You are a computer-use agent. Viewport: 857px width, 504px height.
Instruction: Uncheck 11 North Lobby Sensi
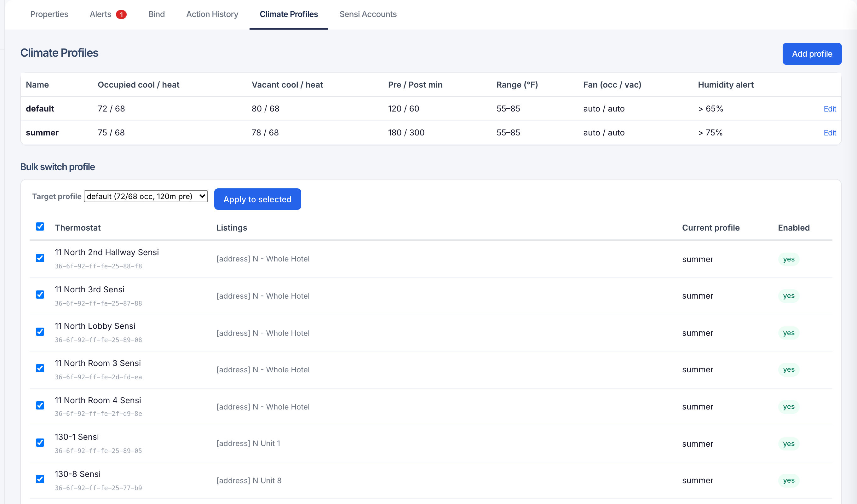pos(40,332)
